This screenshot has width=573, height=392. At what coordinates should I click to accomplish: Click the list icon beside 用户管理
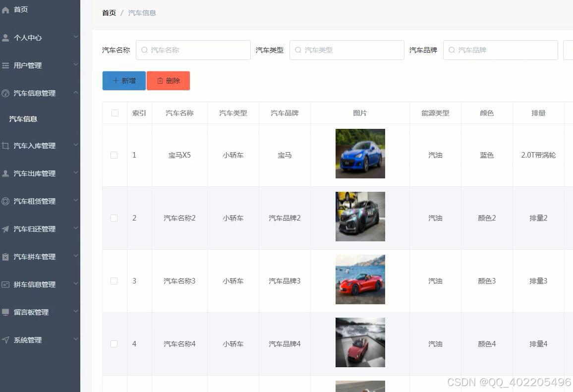click(5, 65)
